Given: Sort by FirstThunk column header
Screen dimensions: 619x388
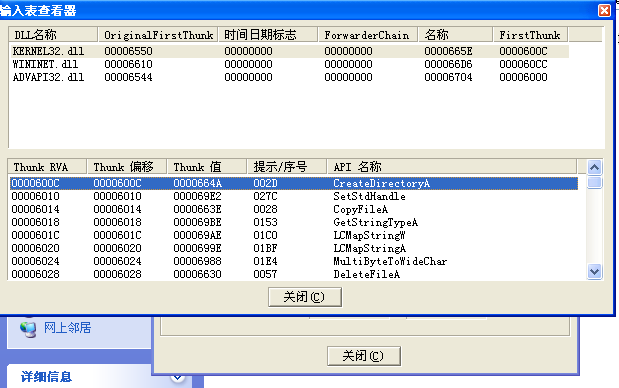Looking at the screenshot, I should coord(531,35).
